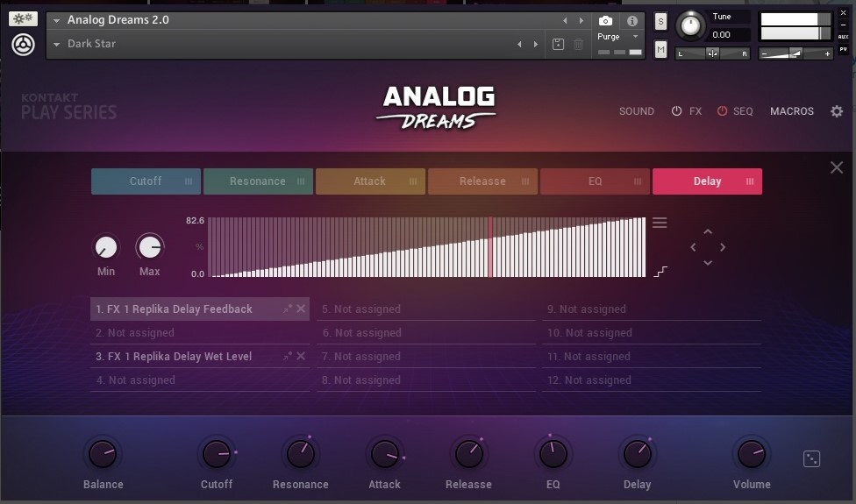Image resolution: width=856 pixels, height=504 pixels.
Task: Select assignment slot 9 Not assigned
Action: coord(652,309)
